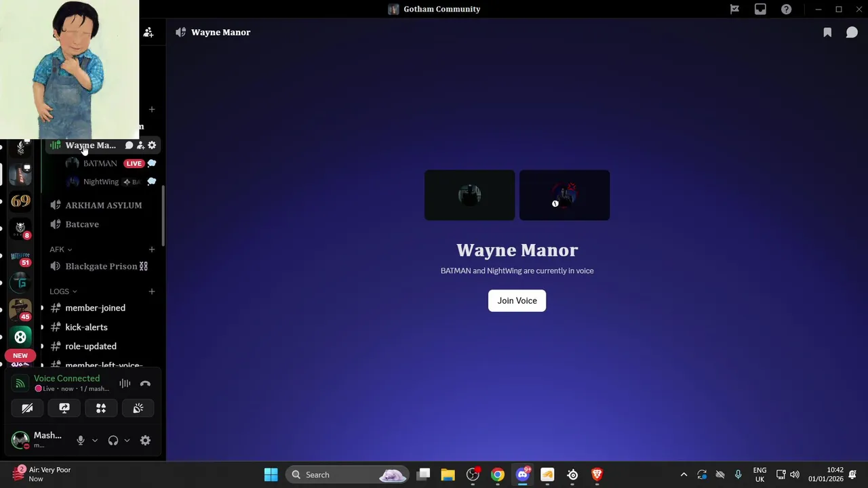This screenshot has height=488, width=868.
Task: Click add channel plus below the webcam overlay
Action: [152, 109]
